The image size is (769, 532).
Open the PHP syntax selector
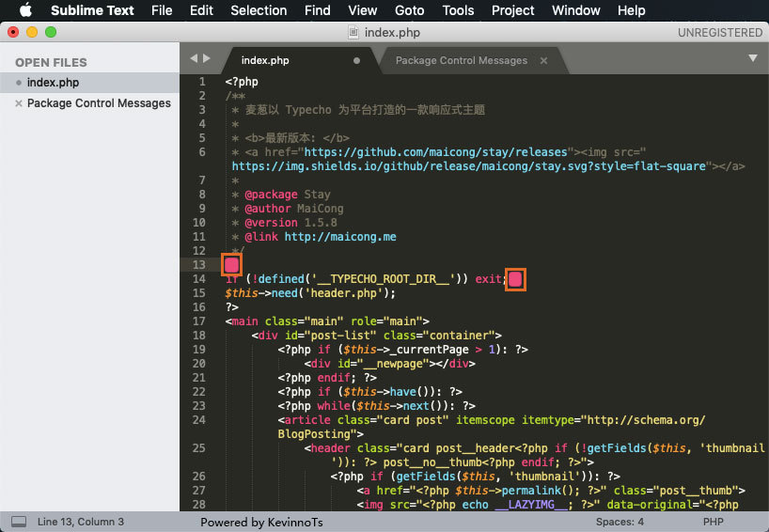714,522
